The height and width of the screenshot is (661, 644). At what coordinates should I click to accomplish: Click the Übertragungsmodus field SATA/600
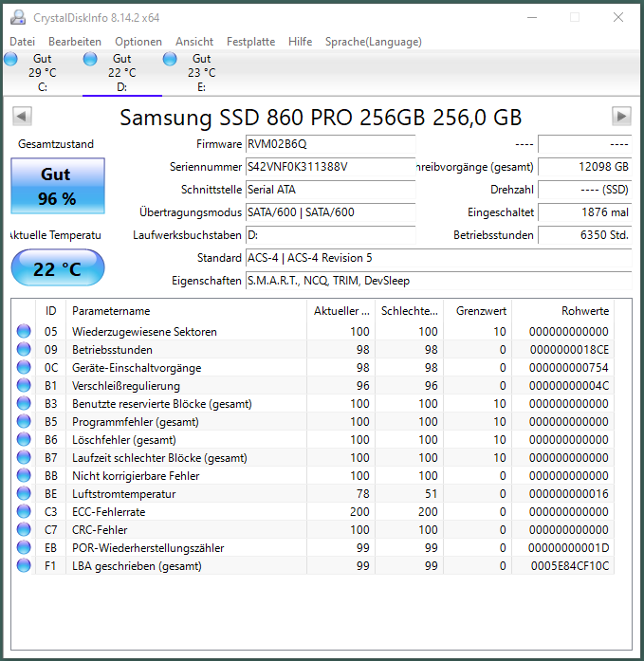click(330, 212)
